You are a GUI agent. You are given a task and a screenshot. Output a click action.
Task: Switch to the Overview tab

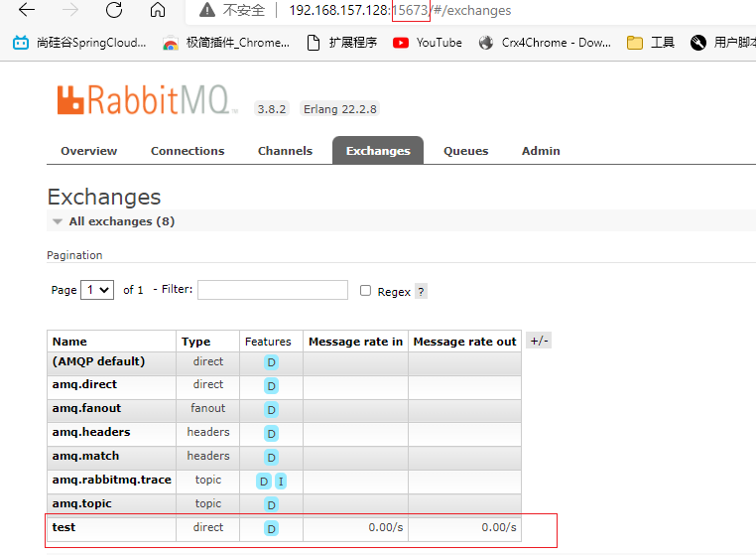pos(88,151)
